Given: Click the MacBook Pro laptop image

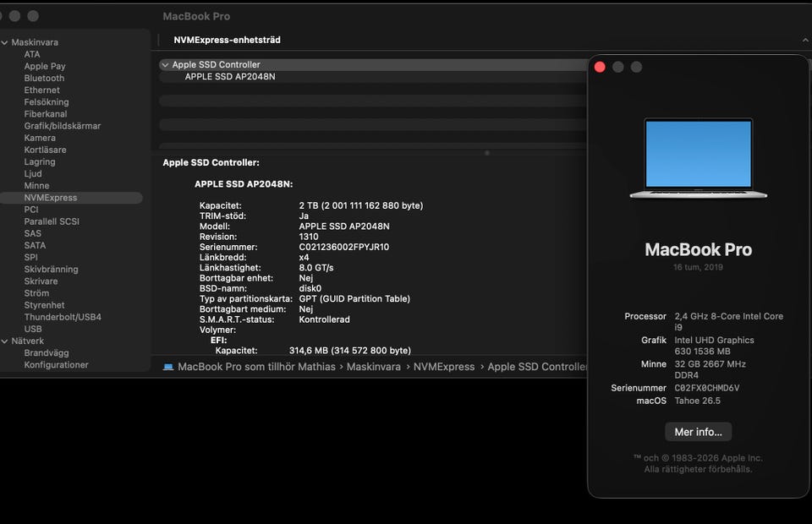Looking at the screenshot, I should pos(698,158).
